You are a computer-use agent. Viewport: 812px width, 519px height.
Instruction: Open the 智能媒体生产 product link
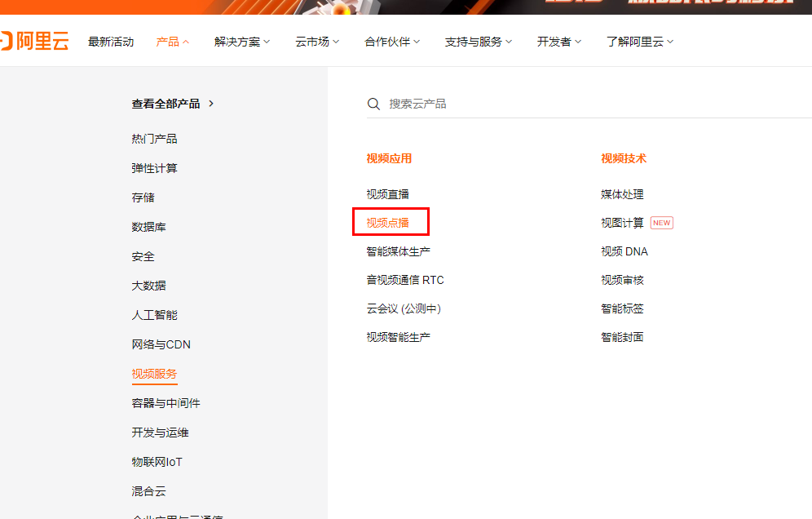click(398, 251)
